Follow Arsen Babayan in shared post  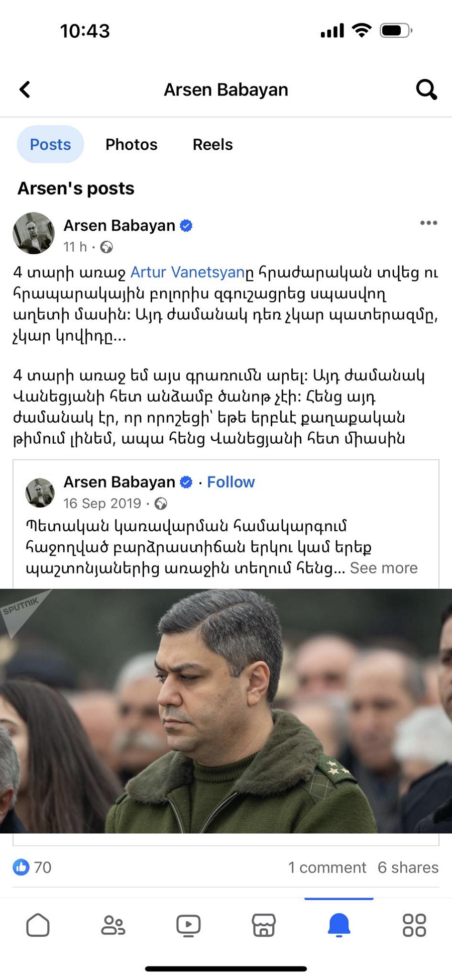231,482
